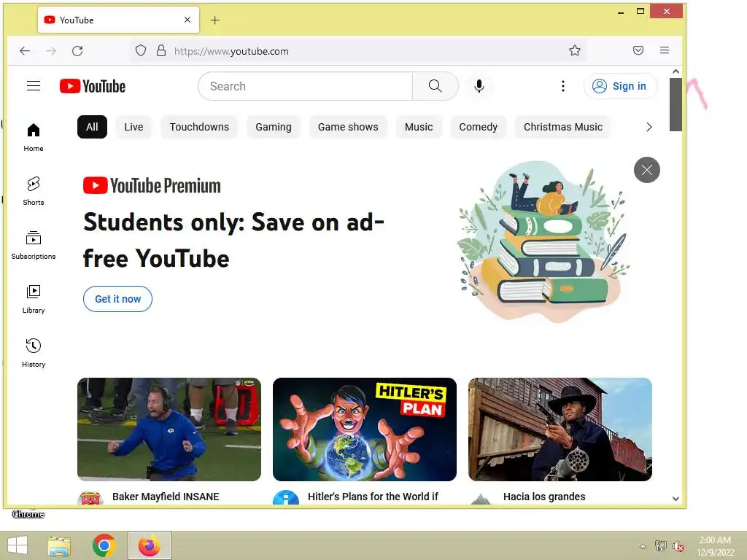747x560 pixels.
Task: Click the site security padlock icon
Action: click(161, 50)
